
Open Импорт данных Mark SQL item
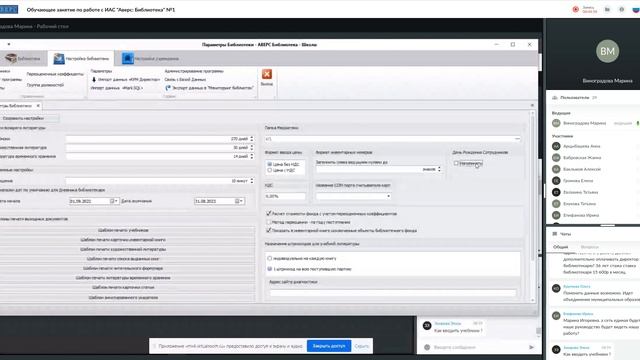pyautogui.click(x=116, y=88)
